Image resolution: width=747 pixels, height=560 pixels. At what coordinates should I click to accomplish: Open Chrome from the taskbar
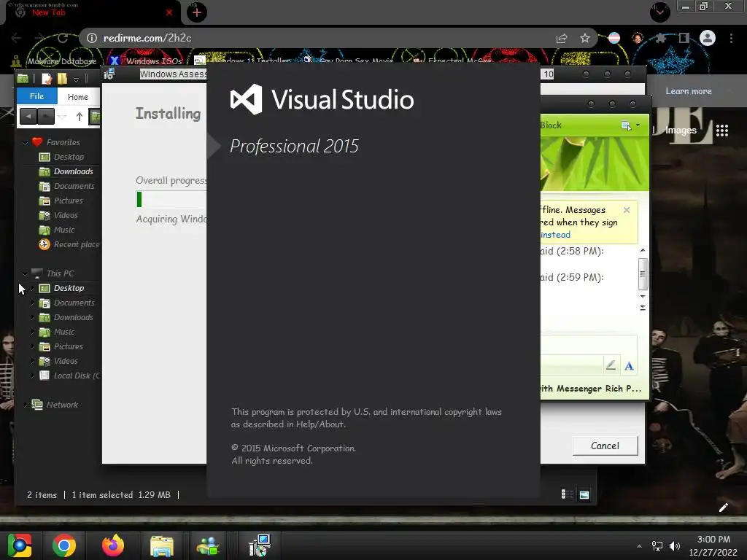coord(64,545)
